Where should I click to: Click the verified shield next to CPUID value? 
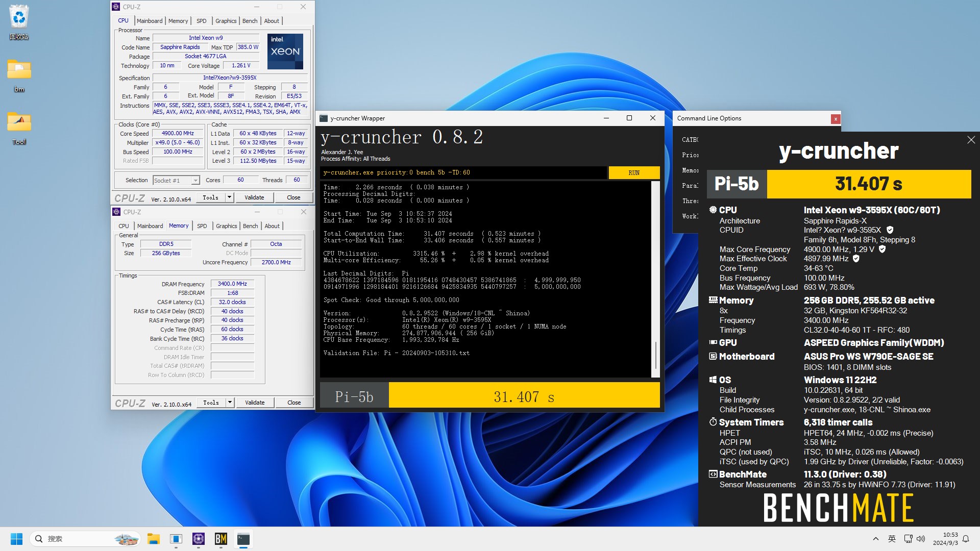890,230
